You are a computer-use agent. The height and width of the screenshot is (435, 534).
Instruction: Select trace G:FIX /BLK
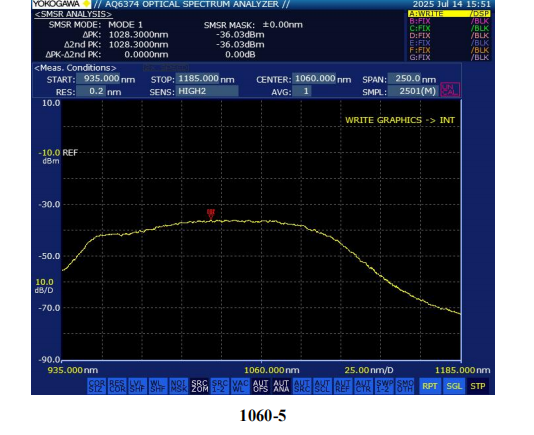click(x=449, y=57)
